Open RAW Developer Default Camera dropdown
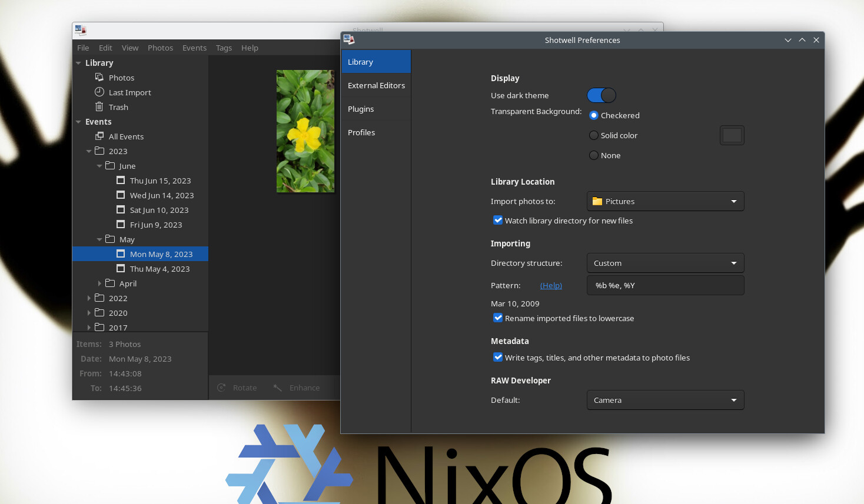Image resolution: width=864 pixels, height=504 pixels. (x=666, y=400)
